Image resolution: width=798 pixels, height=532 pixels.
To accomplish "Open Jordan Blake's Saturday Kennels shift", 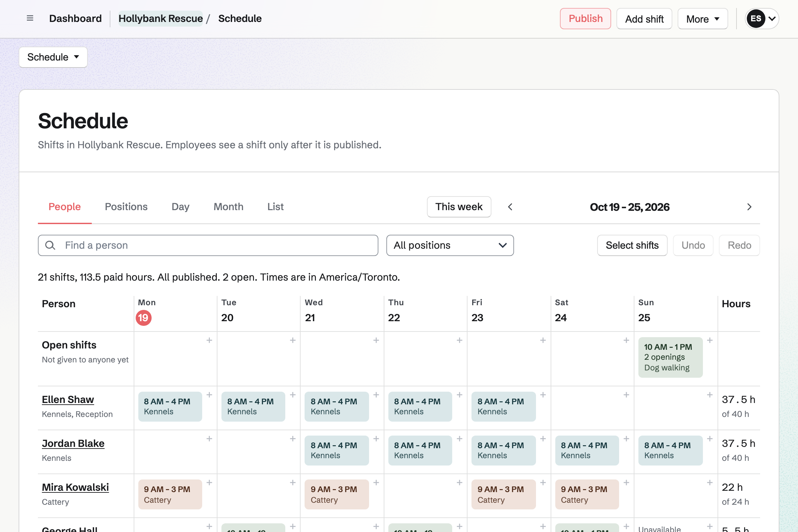I will (x=587, y=451).
